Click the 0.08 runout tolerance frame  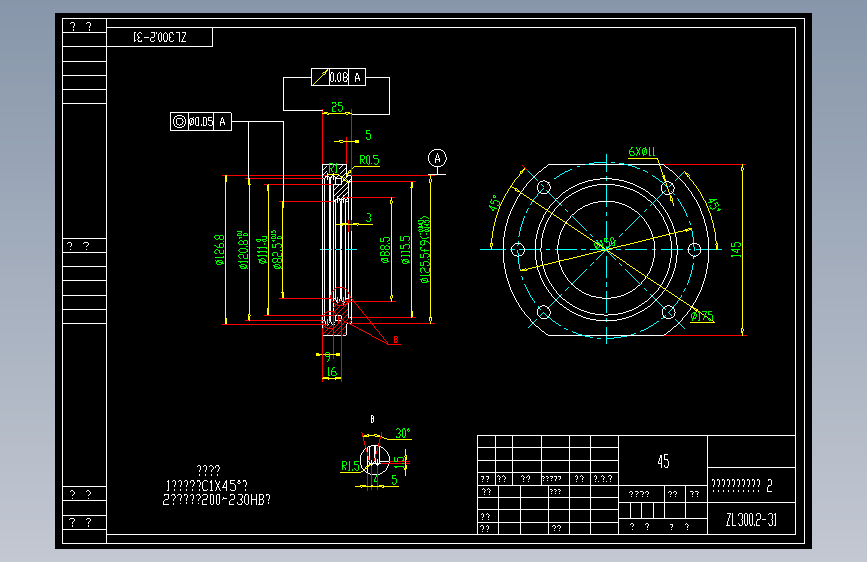pyautogui.click(x=338, y=77)
